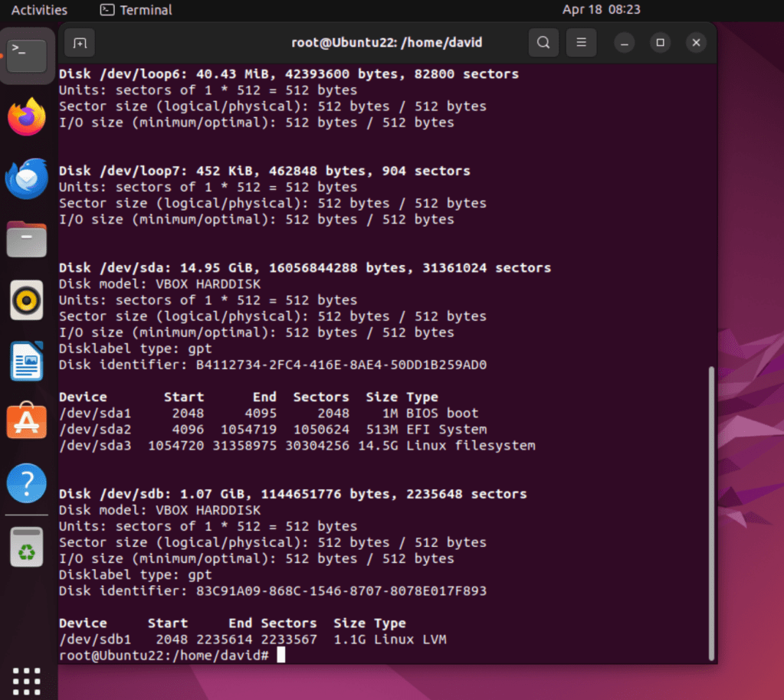Maximize the terminal window
Screen dimensions: 784x700
(660, 43)
